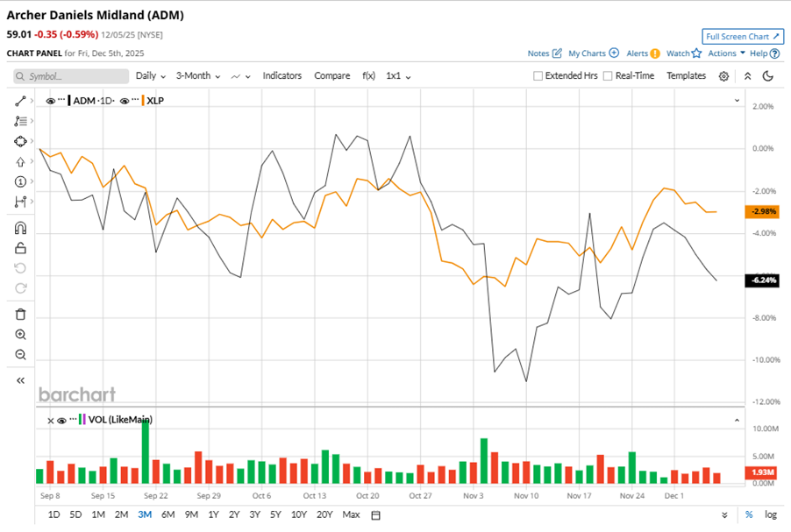Open the Indicators menu
This screenshot has width=791, height=532.
pos(282,75)
